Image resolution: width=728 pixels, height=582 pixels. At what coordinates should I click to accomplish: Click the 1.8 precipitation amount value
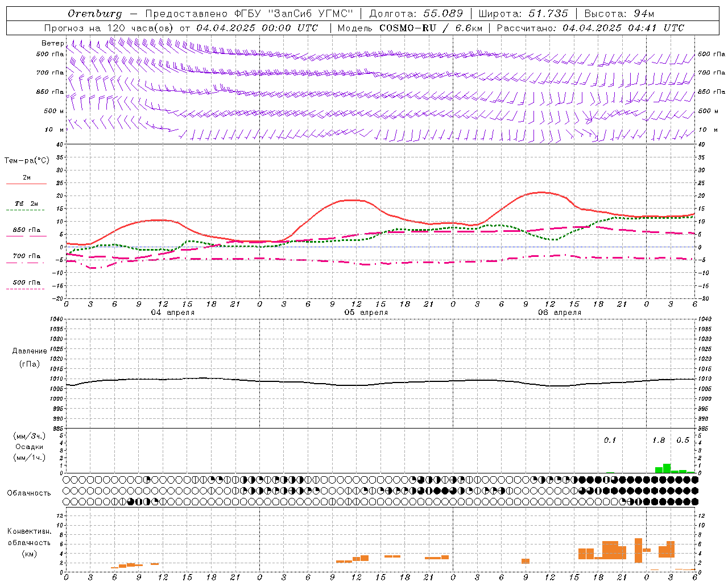click(658, 440)
